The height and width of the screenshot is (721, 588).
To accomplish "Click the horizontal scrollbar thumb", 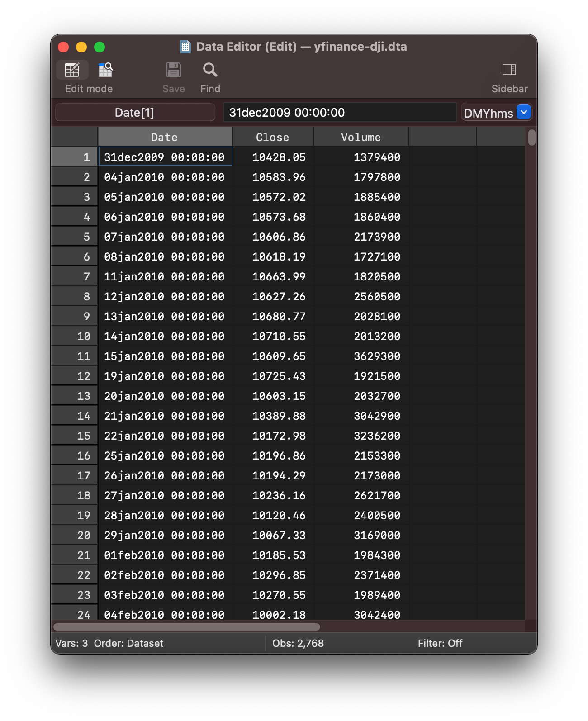I will 187,627.
